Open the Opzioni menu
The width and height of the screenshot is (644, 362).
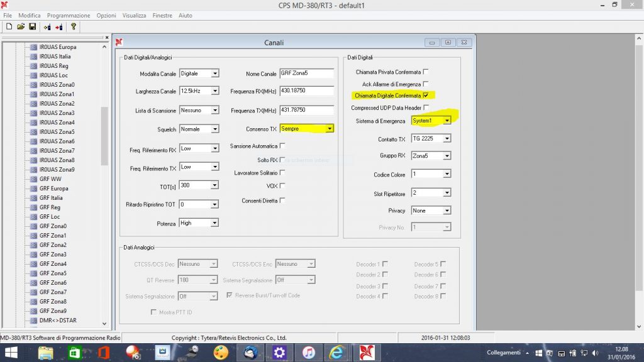[106, 15]
